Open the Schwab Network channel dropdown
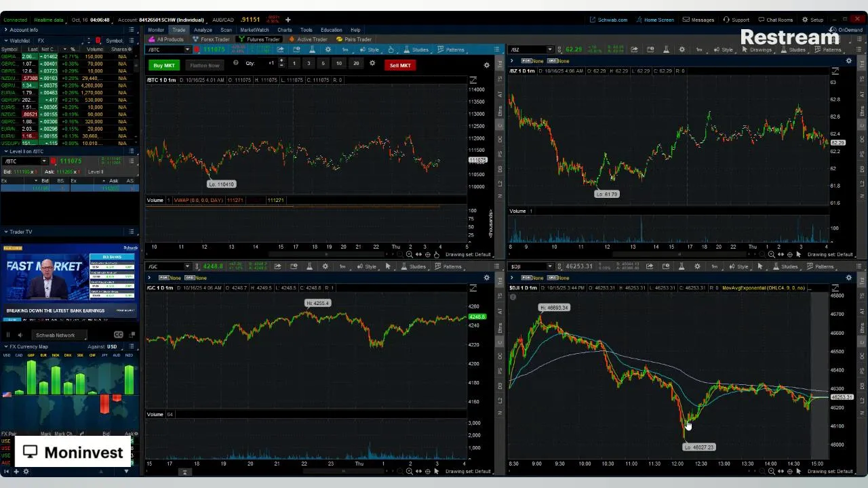 pyautogui.click(x=60, y=335)
